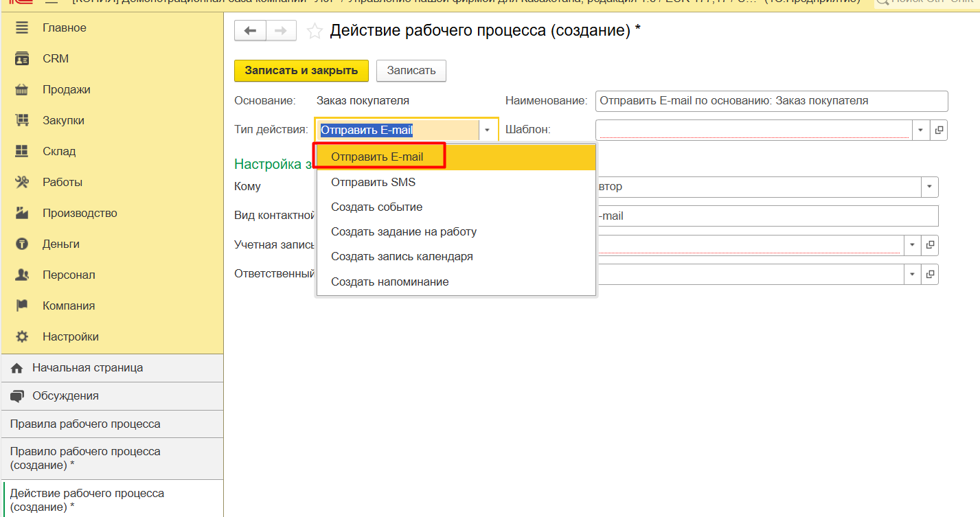Collapse the Тип действия dropdown arrow
Screen dimensions: 980x517
coord(487,130)
